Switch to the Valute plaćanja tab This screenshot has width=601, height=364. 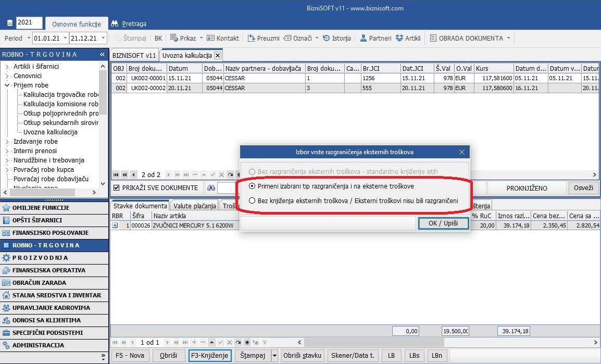tap(194, 206)
